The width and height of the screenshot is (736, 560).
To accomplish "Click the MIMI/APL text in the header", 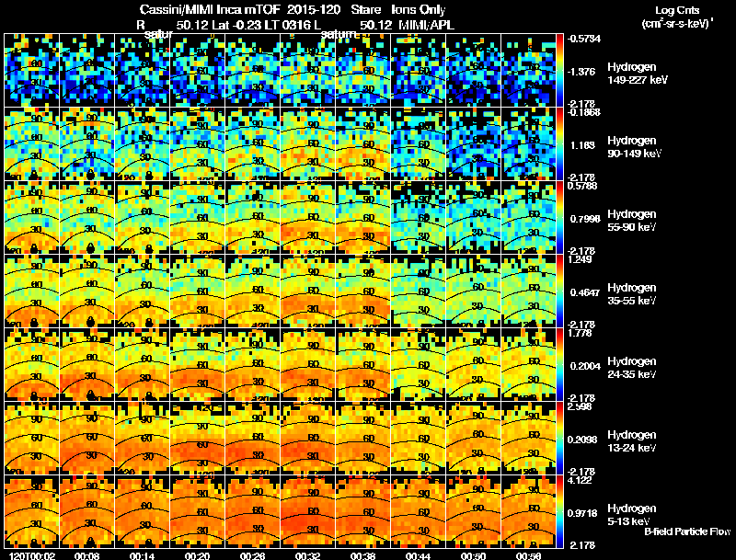I will (x=426, y=25).
